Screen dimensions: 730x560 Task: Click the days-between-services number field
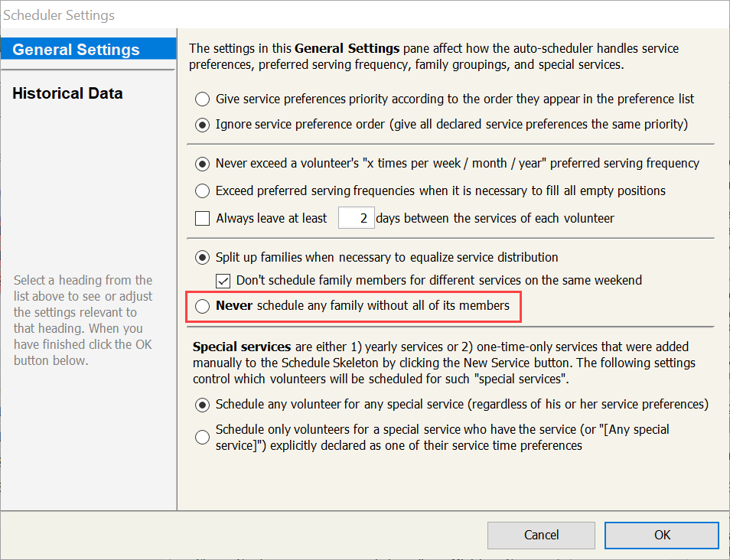(355, 219)
